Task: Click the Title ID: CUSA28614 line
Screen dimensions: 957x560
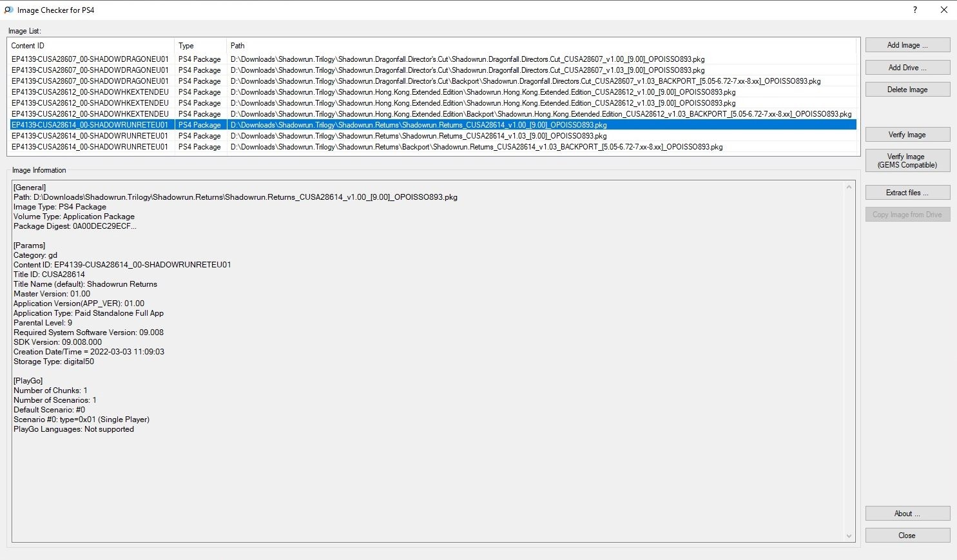Action: (49, 275)
